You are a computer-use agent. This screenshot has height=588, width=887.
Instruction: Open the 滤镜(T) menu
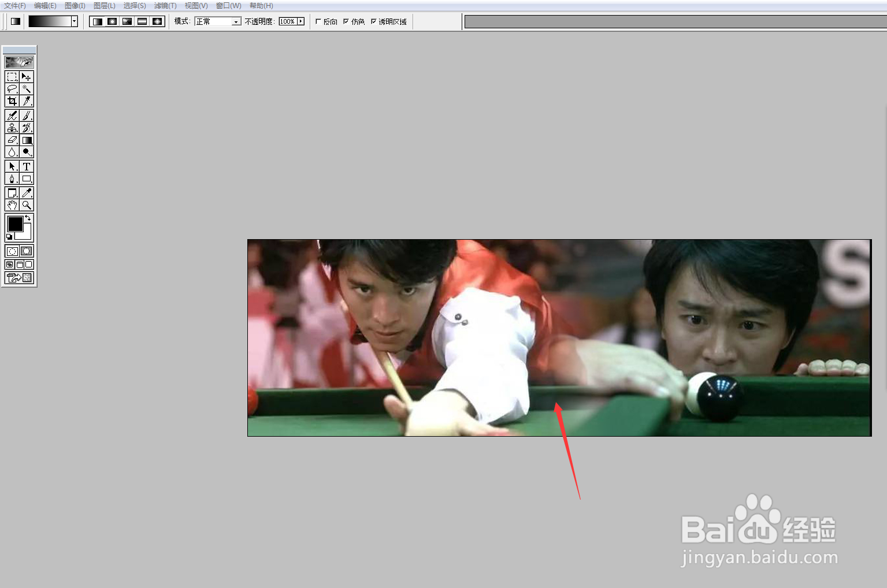165,6
